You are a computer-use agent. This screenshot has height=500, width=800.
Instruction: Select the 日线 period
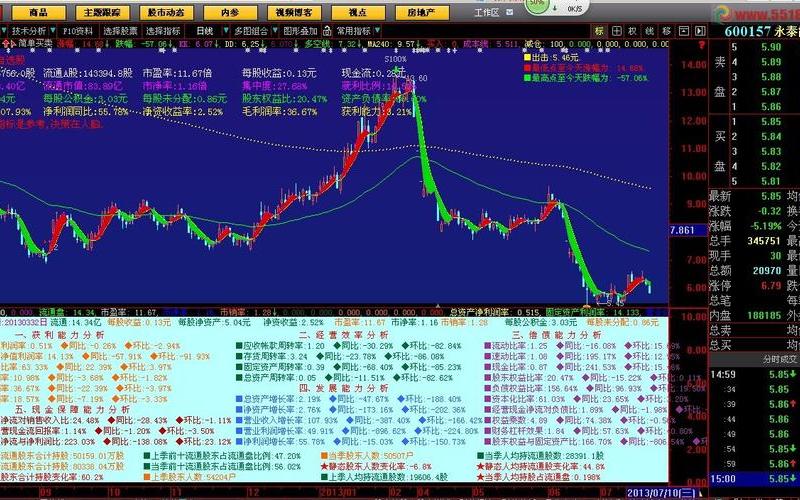click(x=205, y=31)
